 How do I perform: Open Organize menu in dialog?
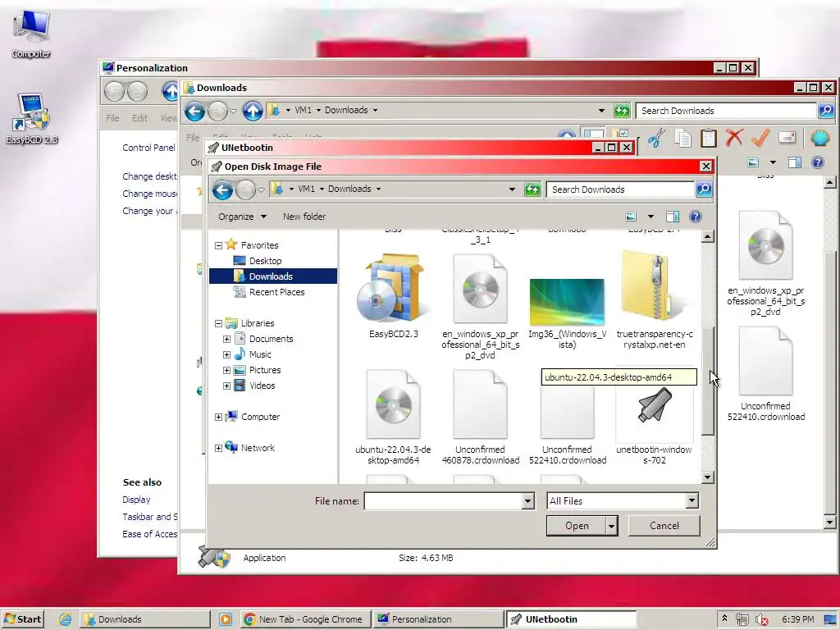click(242, 217)
